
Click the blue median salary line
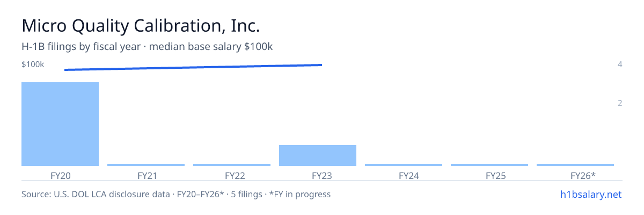click(x=193, y=67)
